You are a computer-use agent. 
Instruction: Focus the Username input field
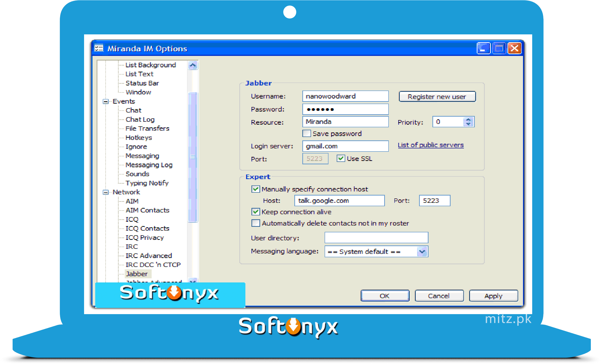(x=345, y=96)
